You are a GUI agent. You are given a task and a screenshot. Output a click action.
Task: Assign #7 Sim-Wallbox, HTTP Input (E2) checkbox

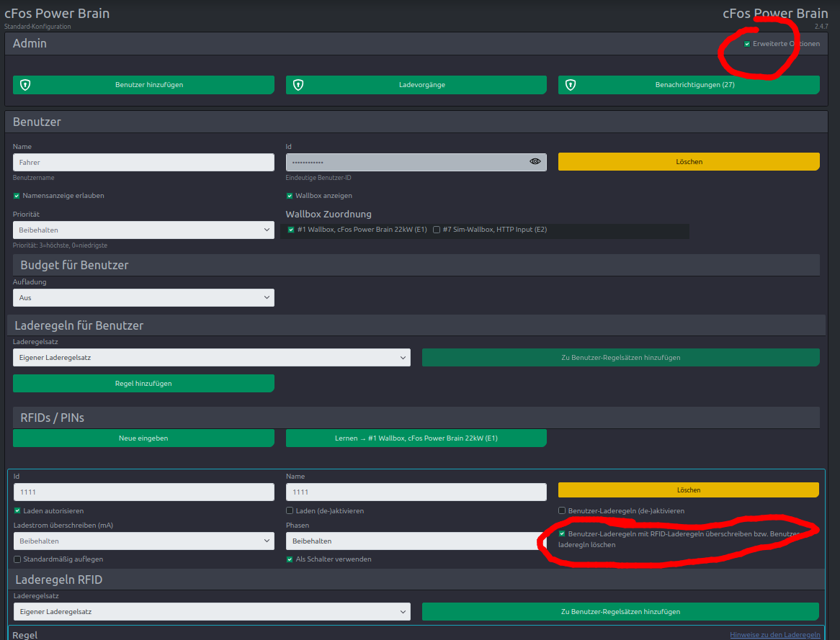(437, 230)
